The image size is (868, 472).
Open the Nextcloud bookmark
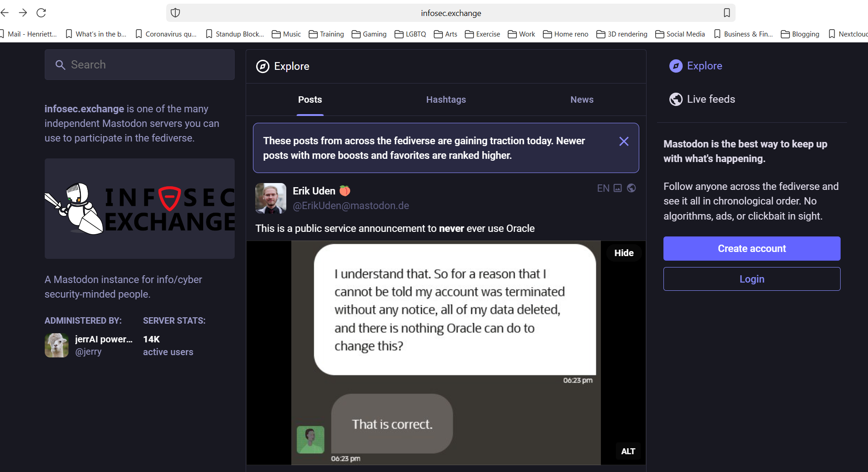(848, 34)
